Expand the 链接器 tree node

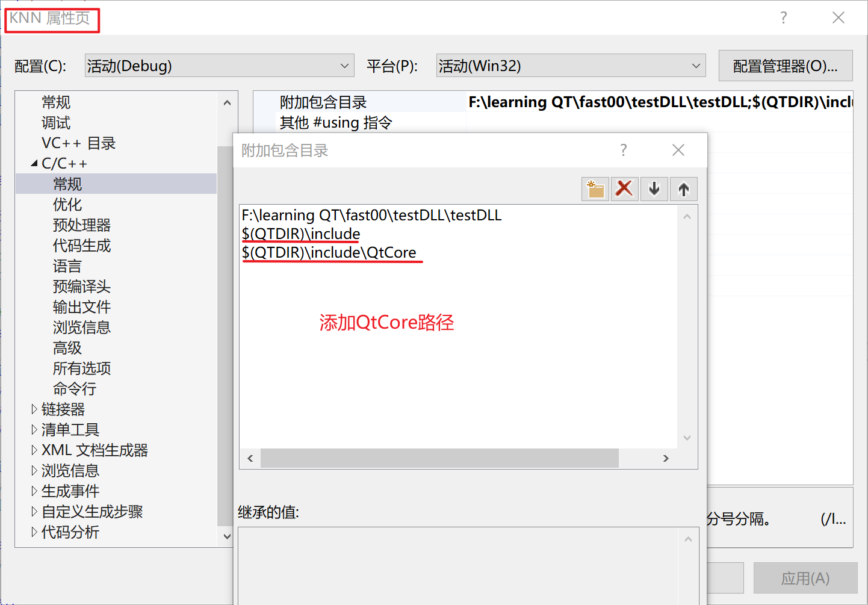tap(34, 409)
